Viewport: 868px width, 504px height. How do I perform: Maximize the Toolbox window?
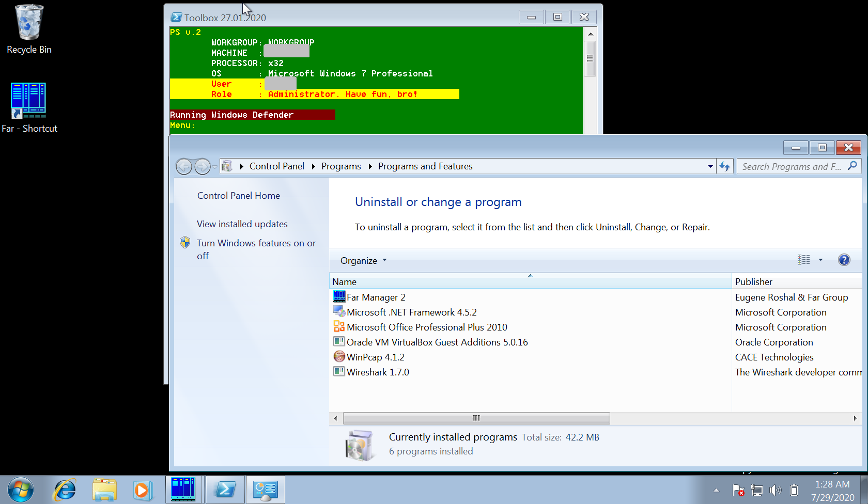click(557, 18)
